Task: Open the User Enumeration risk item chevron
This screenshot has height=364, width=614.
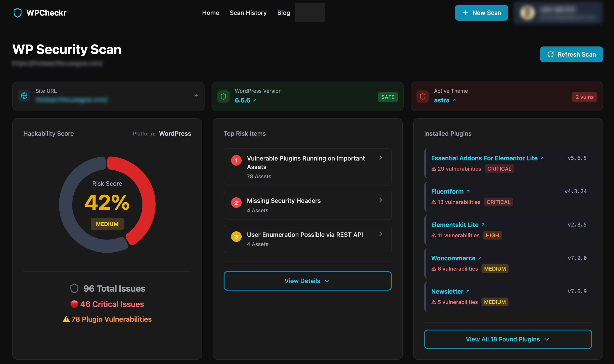Action: (x=381, y=234)
